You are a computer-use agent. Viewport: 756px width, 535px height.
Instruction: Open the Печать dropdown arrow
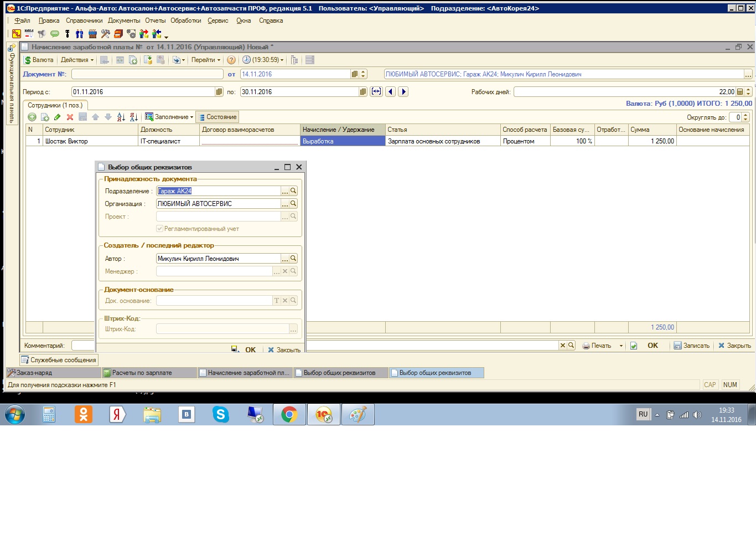tap(621, 346)
